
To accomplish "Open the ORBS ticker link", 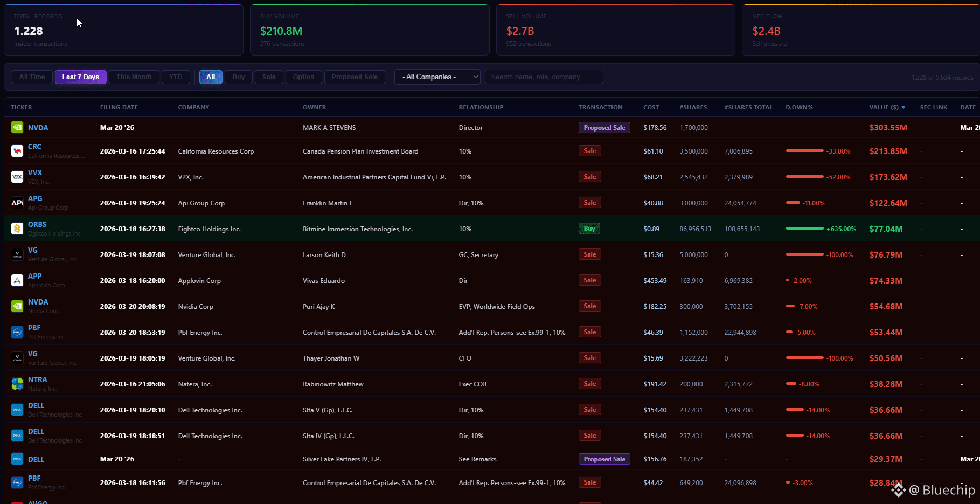I will tap(37, 224).
